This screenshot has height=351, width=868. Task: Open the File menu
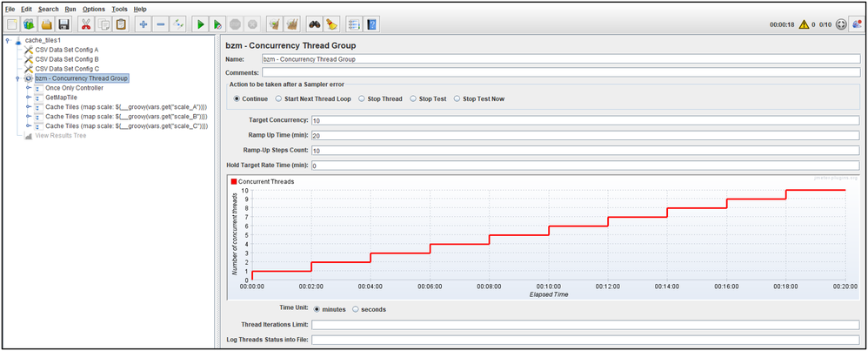point(10,10)
